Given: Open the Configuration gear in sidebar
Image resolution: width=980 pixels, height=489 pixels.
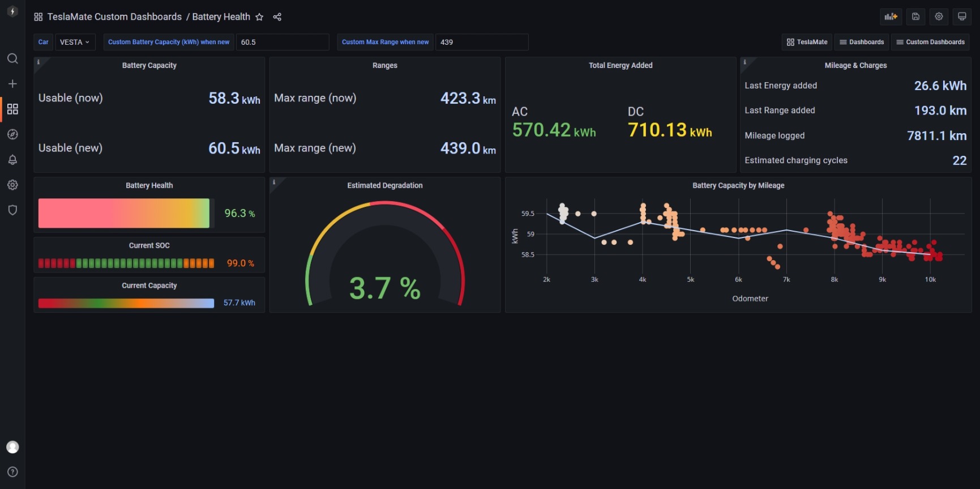Looking at the screenshot, I should (x=12, y=185).
